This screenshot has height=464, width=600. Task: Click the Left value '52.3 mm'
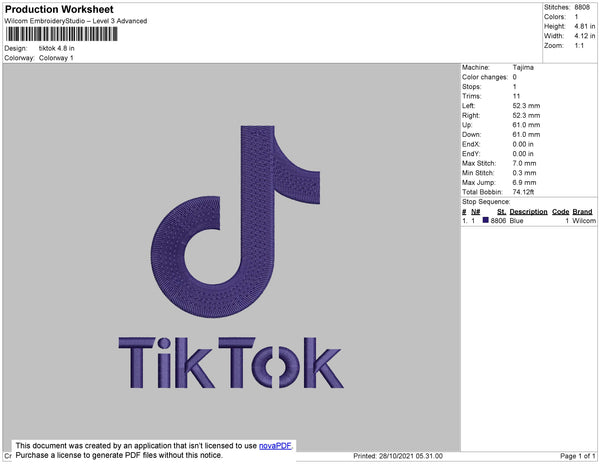tap(526, 106)
